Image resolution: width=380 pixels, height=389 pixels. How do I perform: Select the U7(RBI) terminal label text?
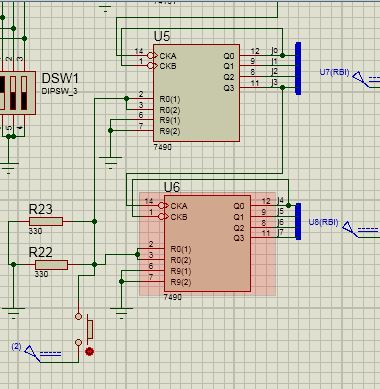pos(334,72)
